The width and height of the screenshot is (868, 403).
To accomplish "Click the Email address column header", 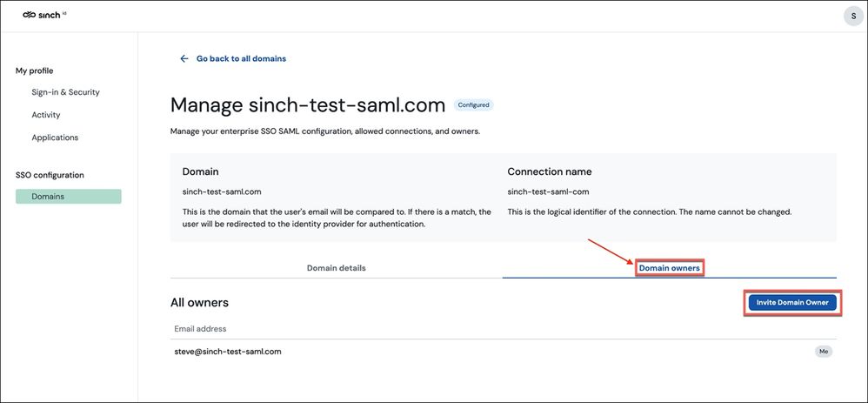I will click(x=200, y=329).
